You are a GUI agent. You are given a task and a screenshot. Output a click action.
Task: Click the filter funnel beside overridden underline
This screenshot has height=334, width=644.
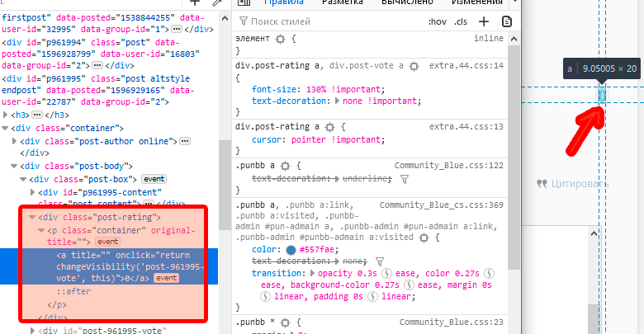pyautogui.click(x=404, y=178)
